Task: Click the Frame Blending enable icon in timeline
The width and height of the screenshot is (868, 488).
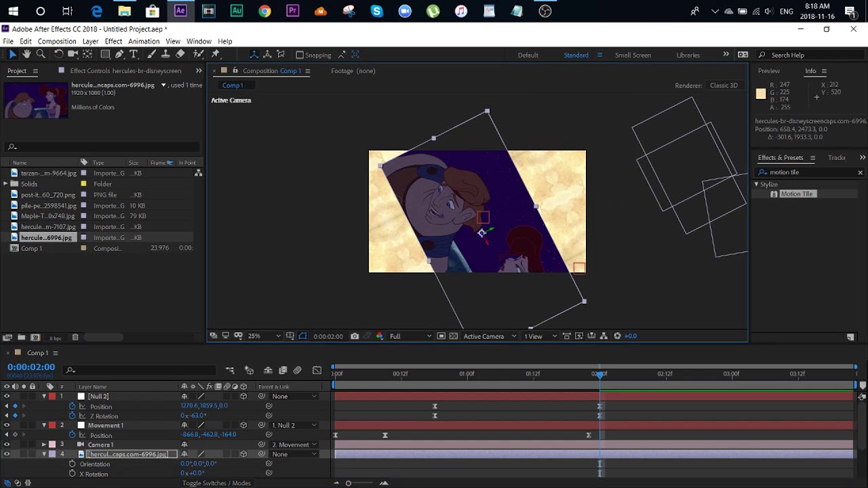Action: click(x=283, y=370)
